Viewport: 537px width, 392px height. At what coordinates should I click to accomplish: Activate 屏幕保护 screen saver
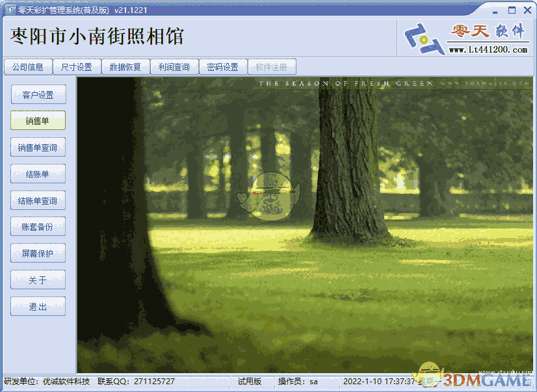[38, 253]
